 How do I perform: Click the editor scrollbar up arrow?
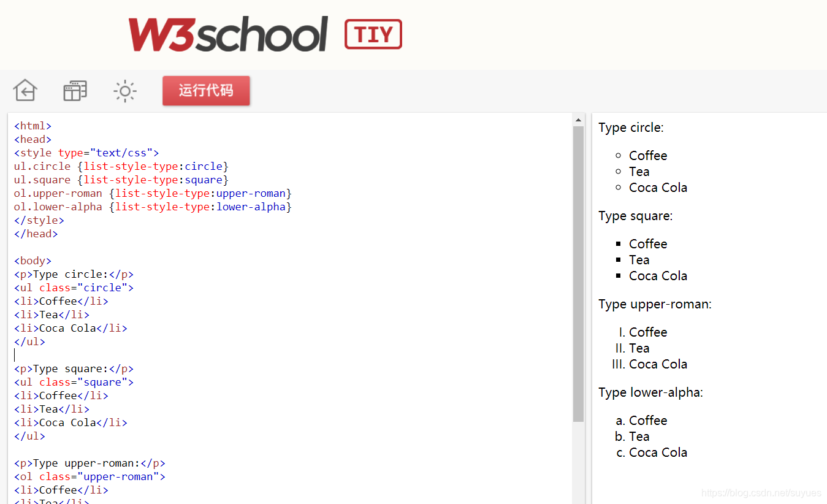tap(578, 120)
